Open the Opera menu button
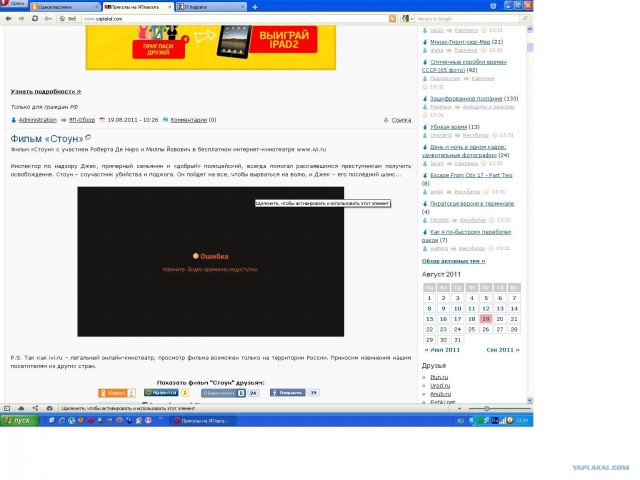The width and height of the screenshot is (640, 480). (x=13, y=4)
